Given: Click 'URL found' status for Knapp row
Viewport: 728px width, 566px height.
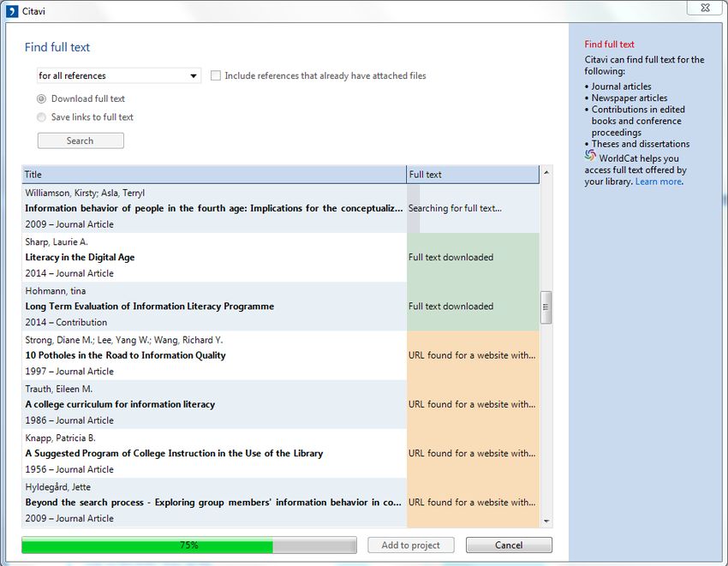Looking at the screenshot, I should [472, 453].
